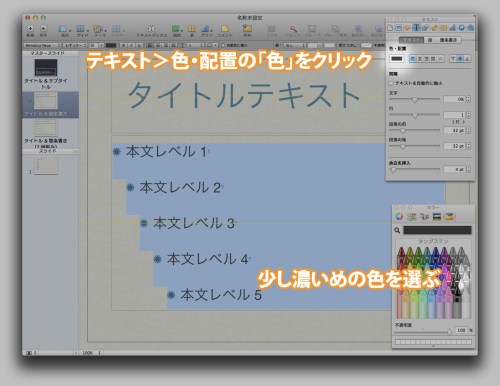
Task: Open the Helvetica Neue font family dropdown
Action: [x=42, y=45]
